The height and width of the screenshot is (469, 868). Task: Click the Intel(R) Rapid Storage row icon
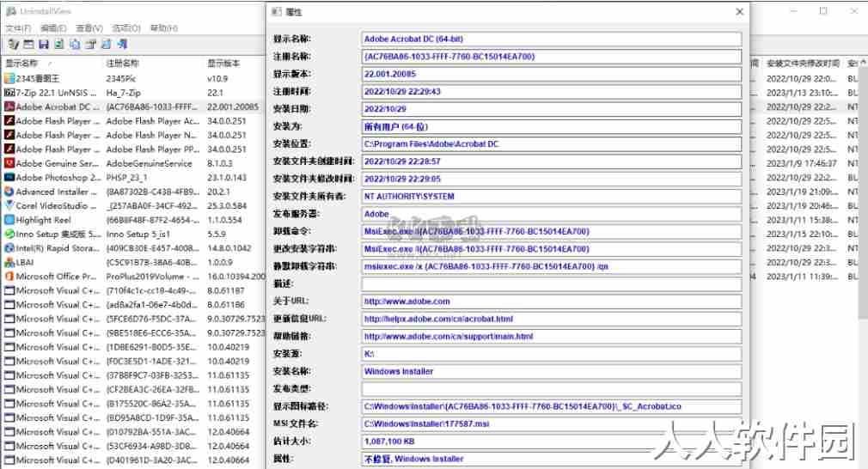point(9,247)
